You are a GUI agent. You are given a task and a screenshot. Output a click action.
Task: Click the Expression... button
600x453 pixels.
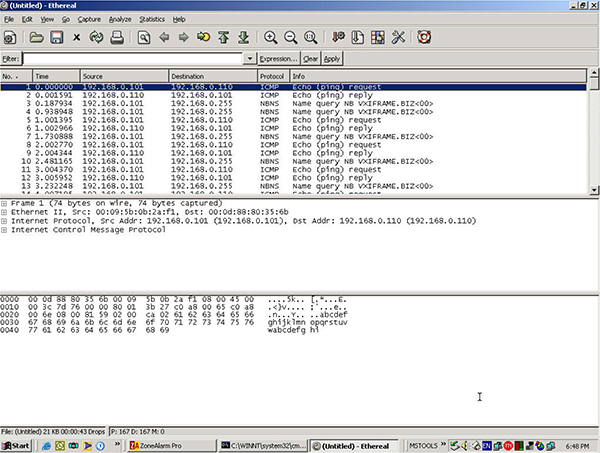(x=279, y=59)
